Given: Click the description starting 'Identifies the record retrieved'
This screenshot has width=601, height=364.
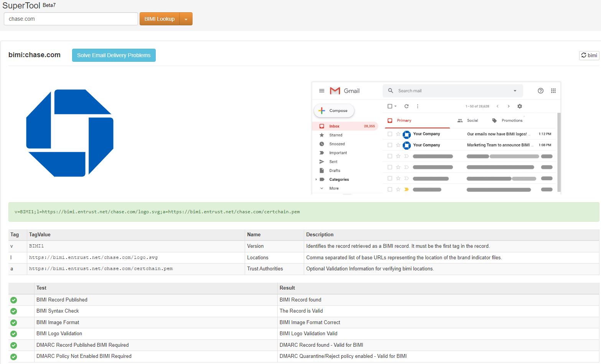Looking at the screenshot, I should (x=398, y=246).
